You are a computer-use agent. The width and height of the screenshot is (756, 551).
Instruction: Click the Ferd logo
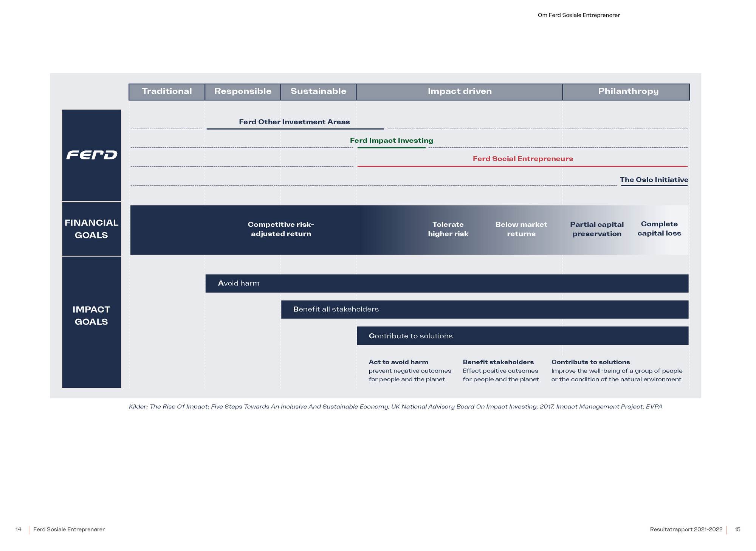[x=92, y=155]
